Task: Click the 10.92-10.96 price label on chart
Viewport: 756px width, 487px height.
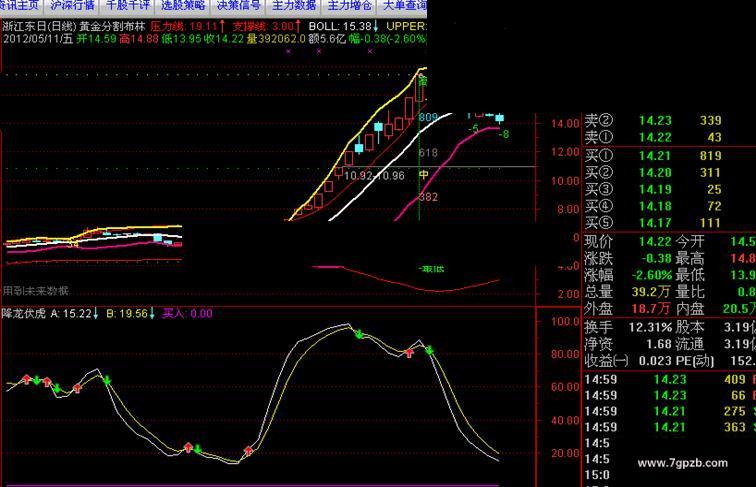Action: [374, 176]
